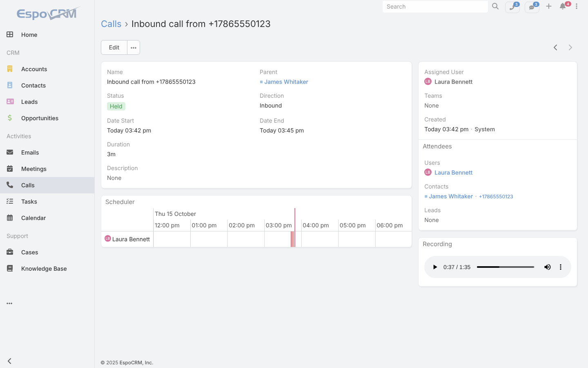Click the recording time 0:37 / 1:35
The height and width of the screenshot is (368, 588).
tap(457, 267)
